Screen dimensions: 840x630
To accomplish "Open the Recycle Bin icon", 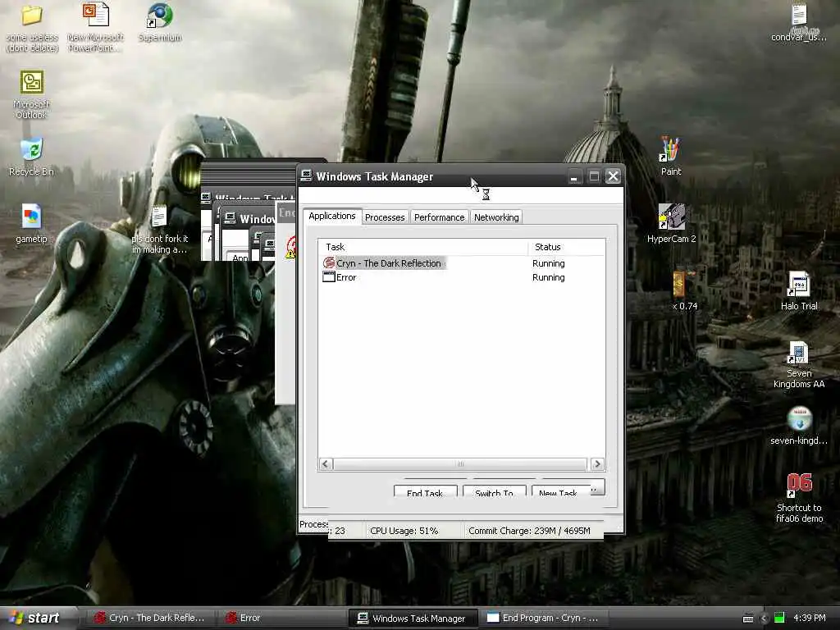I will click(32, 149).
